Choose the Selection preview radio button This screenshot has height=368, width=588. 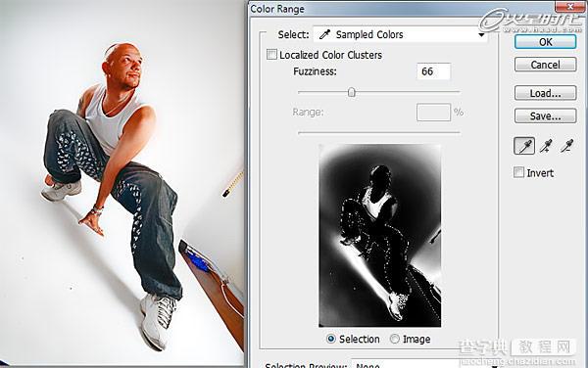(x=331, y=339)
